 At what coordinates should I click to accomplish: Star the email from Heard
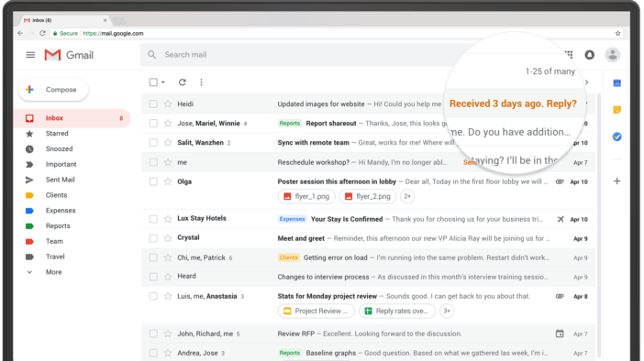coord(168,277)
